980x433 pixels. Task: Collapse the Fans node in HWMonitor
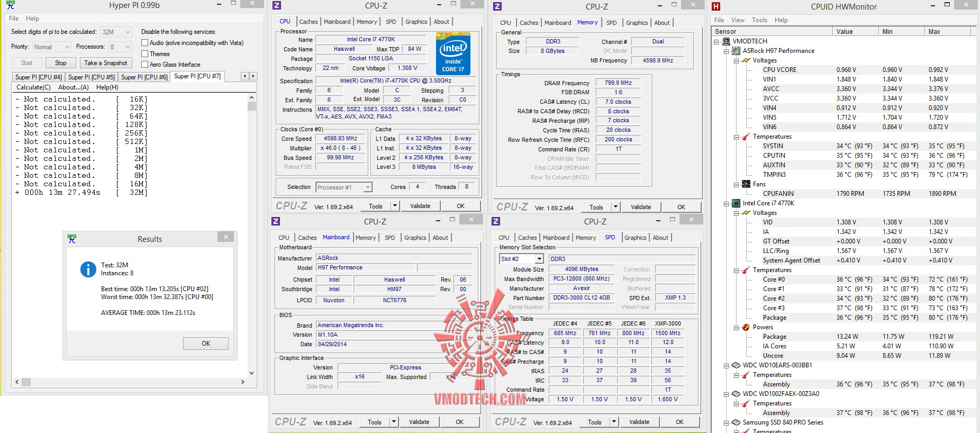736,184
